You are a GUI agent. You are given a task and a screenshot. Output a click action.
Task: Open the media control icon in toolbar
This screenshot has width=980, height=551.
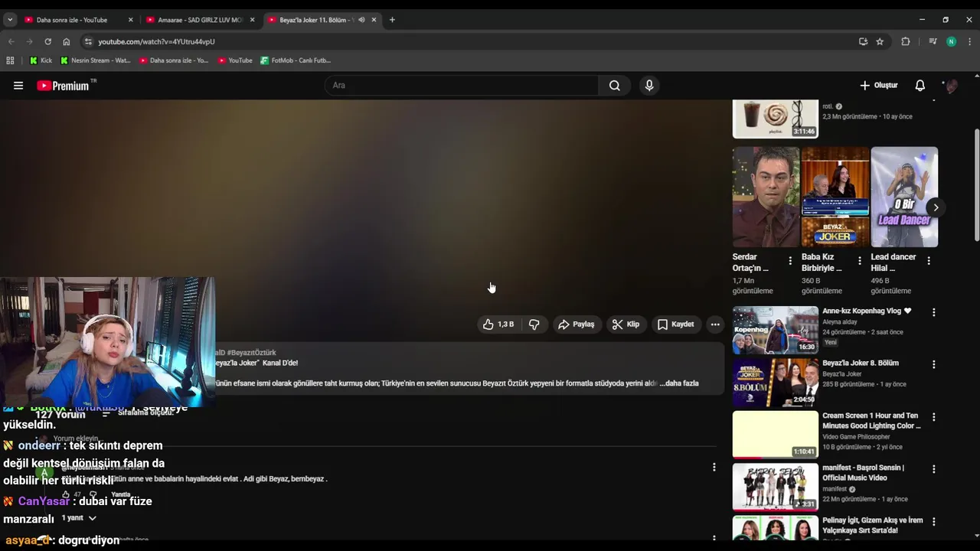coord(932,41)
